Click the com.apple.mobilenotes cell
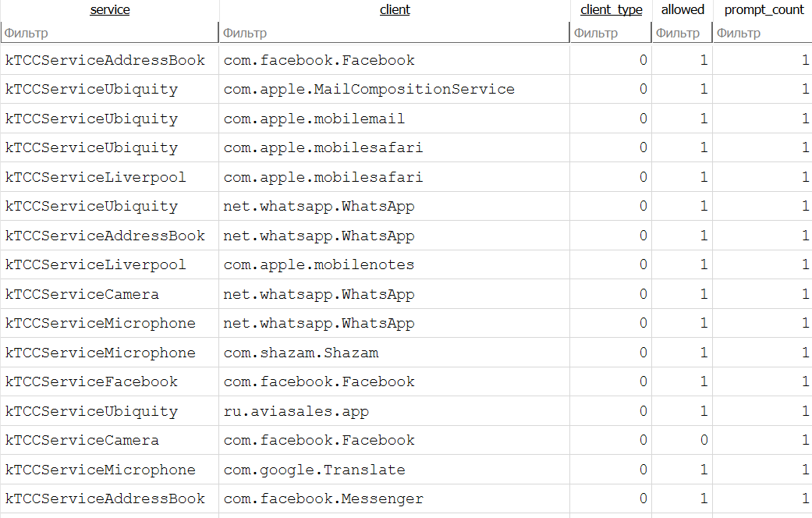 tap(319, 264)
